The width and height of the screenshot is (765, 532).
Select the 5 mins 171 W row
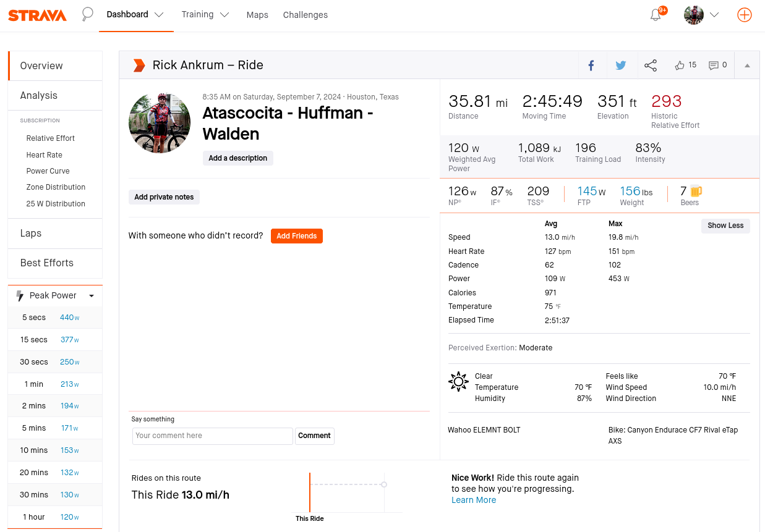pos(55,428)
